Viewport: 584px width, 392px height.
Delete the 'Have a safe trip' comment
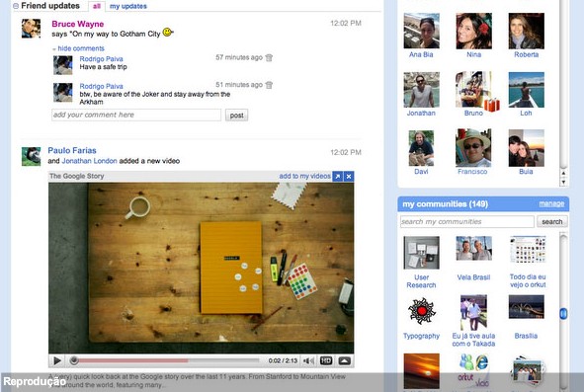coord(269,57)
